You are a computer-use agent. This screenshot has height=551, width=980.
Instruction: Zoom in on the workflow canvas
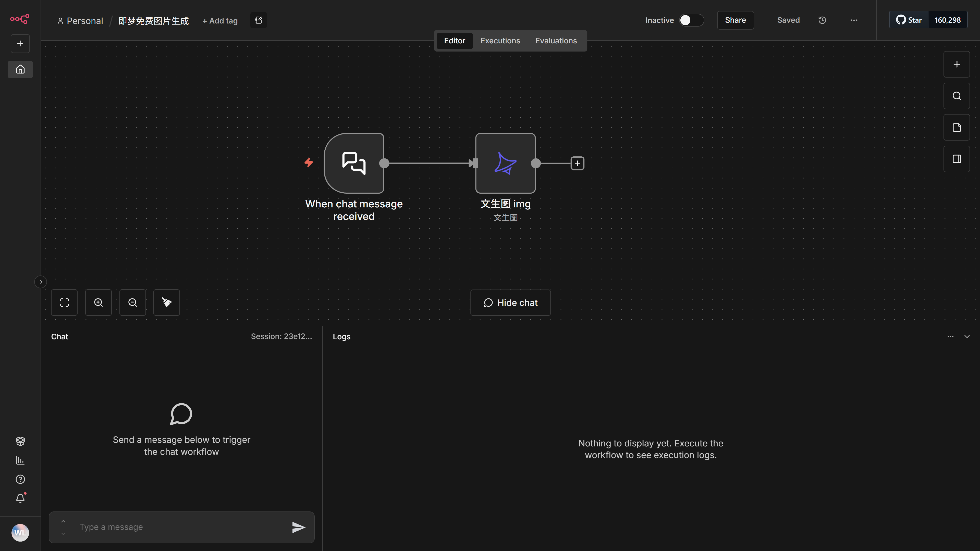pyautogui.click(x=98, y=302)
